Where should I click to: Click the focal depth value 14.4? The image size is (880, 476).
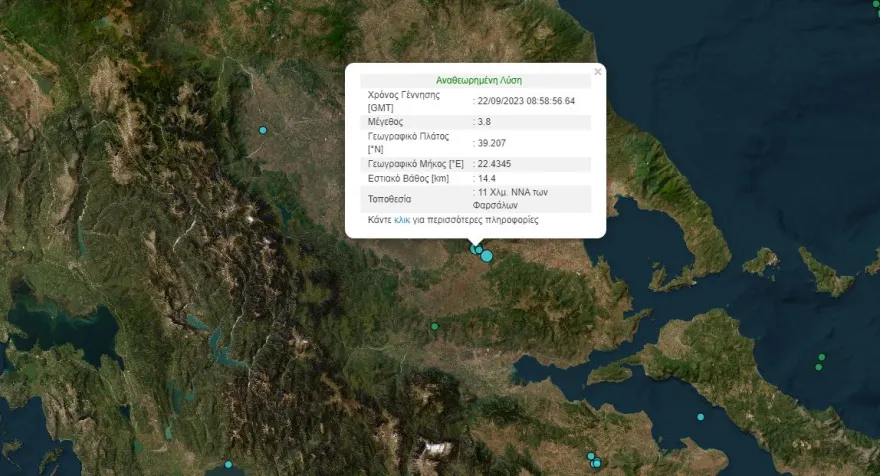point(487,178)
